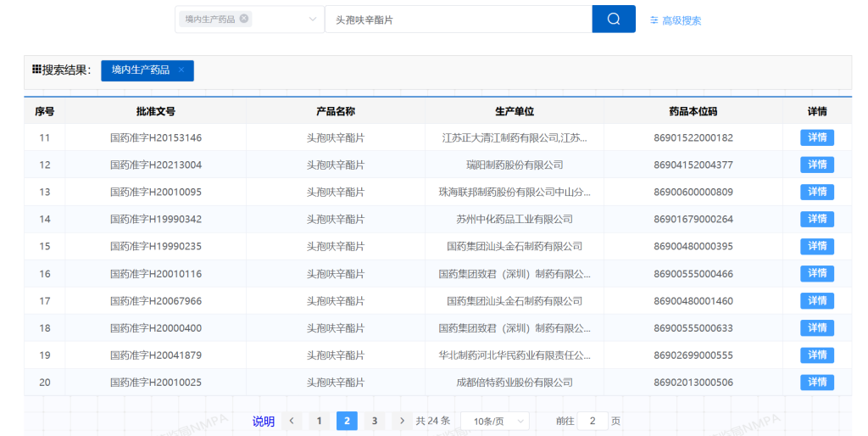Close the 境内生产药品 result filter tag

click(x=181, y=70)
